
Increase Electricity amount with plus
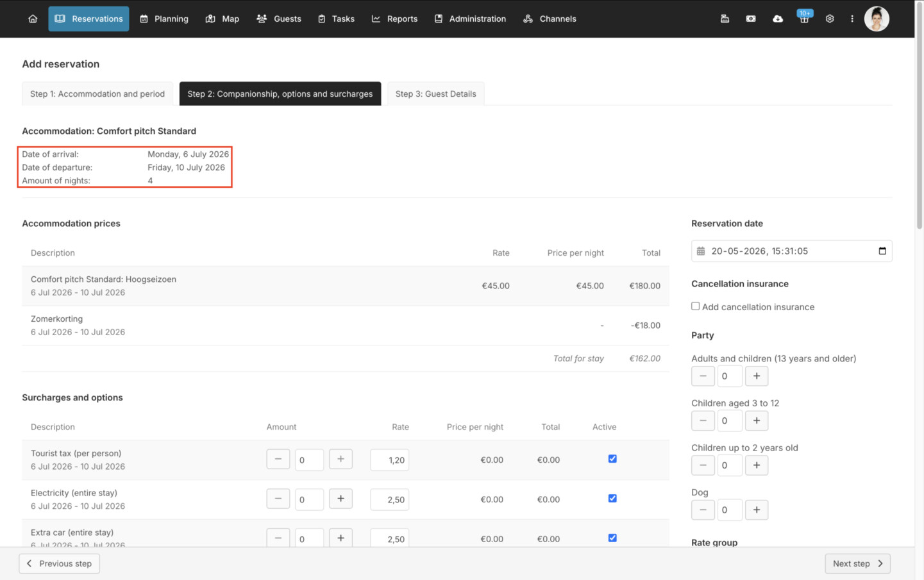coord(340,499)
